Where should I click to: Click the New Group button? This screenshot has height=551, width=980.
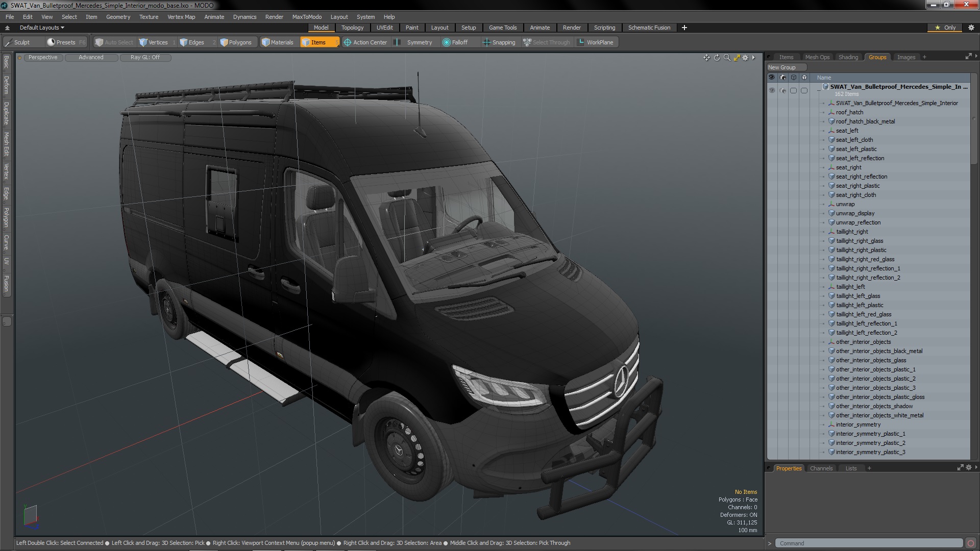click(x=786, y=67)
